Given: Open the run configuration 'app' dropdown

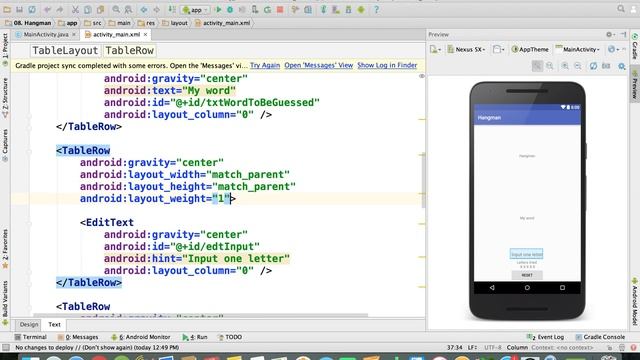Looking at the screenshot, I should [196, 9].
